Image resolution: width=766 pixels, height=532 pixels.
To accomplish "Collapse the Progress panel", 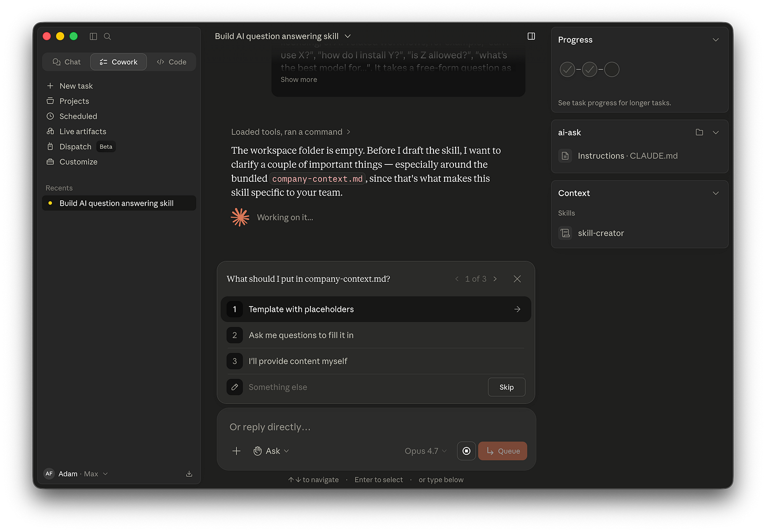I will tap(715, 40).
